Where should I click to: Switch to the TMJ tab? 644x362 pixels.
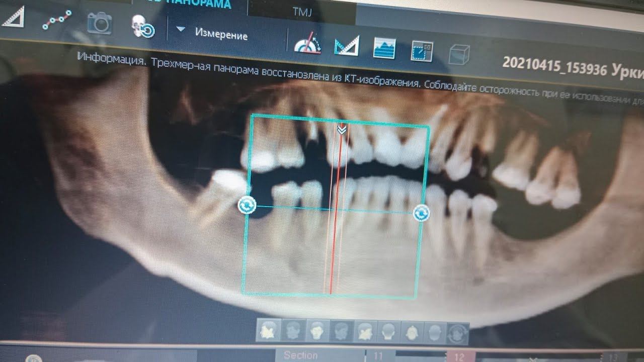[x=302, y=12]
